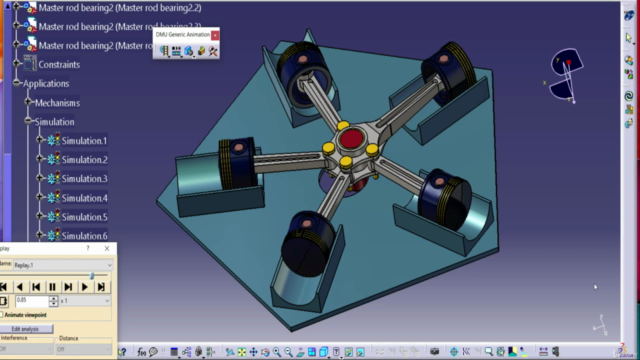Click the top icon in the right sidebar

tap(629, 16)
